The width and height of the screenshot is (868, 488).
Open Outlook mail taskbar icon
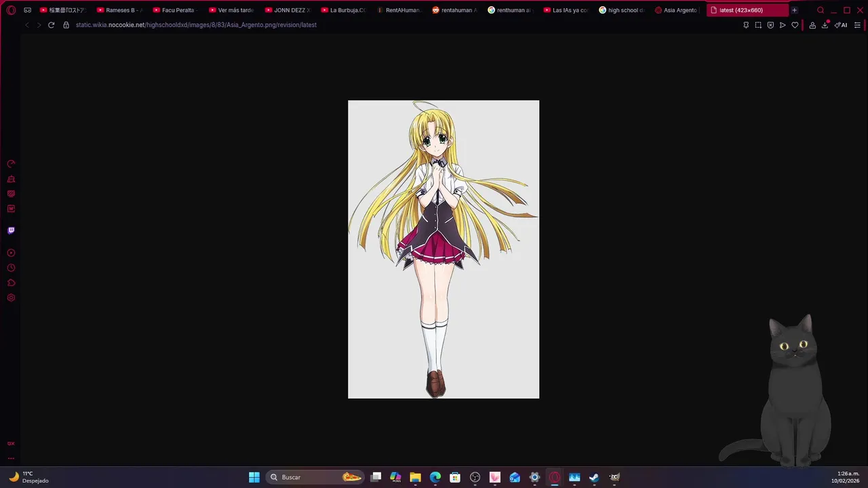(x=515, y=477)
